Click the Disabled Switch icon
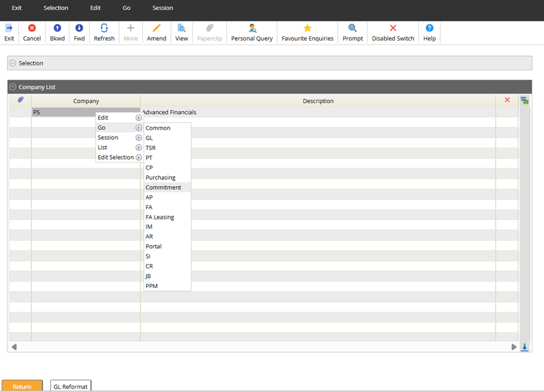The image size is (544, 392). pos(393,28)
